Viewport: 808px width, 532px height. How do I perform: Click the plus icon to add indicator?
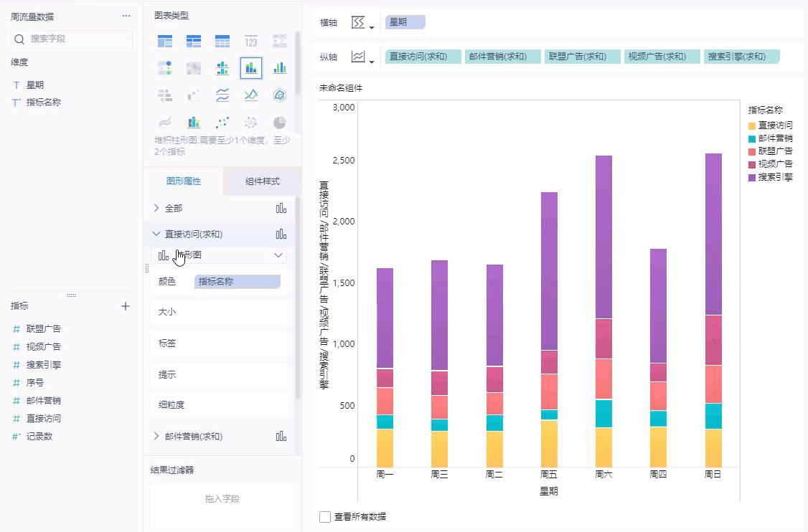[126, 306]
